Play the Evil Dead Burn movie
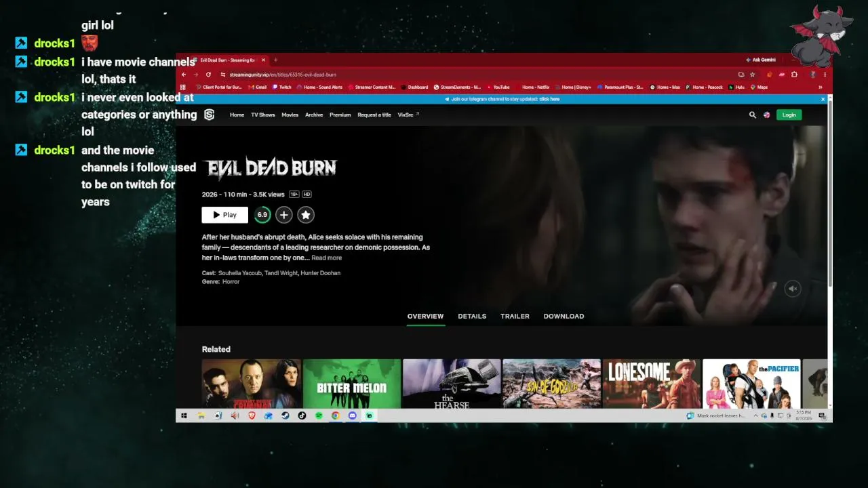This screenshot has height=488, width=868. click(224, 215)
